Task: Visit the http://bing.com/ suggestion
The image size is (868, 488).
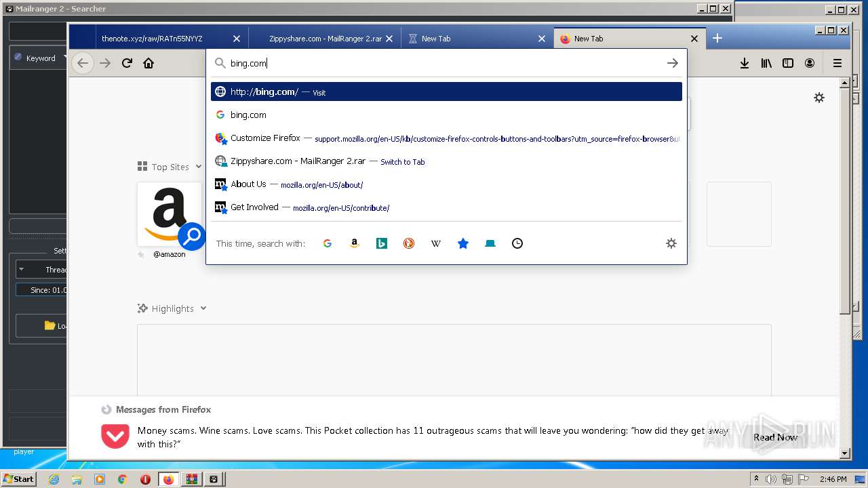Action: [x=446, y=91]
